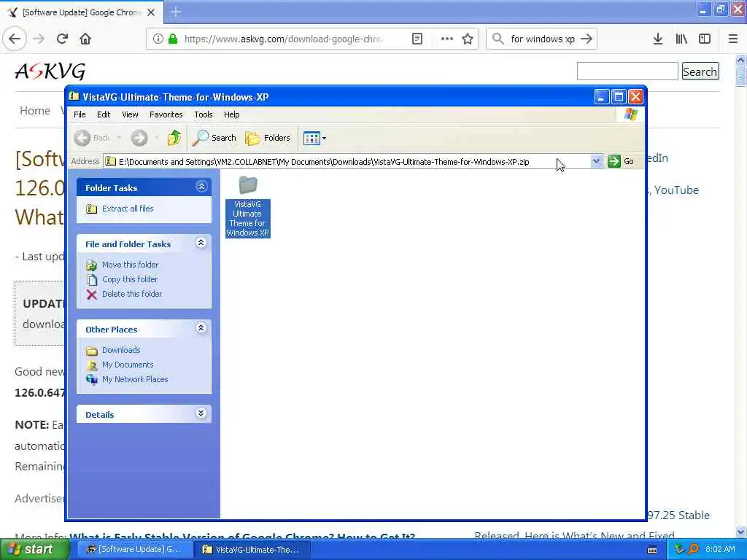Switch to VistaVG-Ultimate-The taskbar item
747x560 pixels.
[252, 550]
